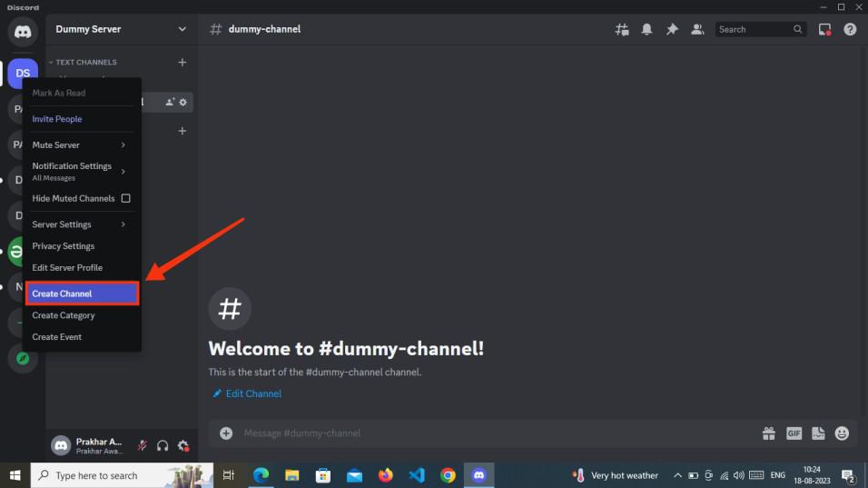Open Edit Channel gear icon beside channel
The width and height of the screenshot is (868, 488).
click(183, 102)
